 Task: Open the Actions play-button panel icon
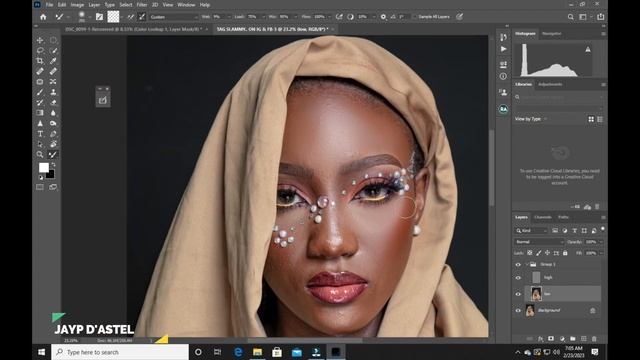pos(504,49)
